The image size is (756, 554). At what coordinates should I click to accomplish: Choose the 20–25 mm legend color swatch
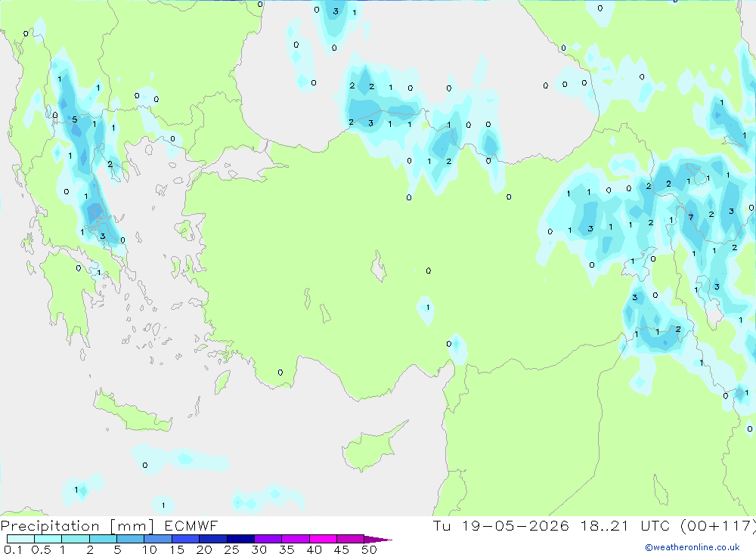pos(212,539)
